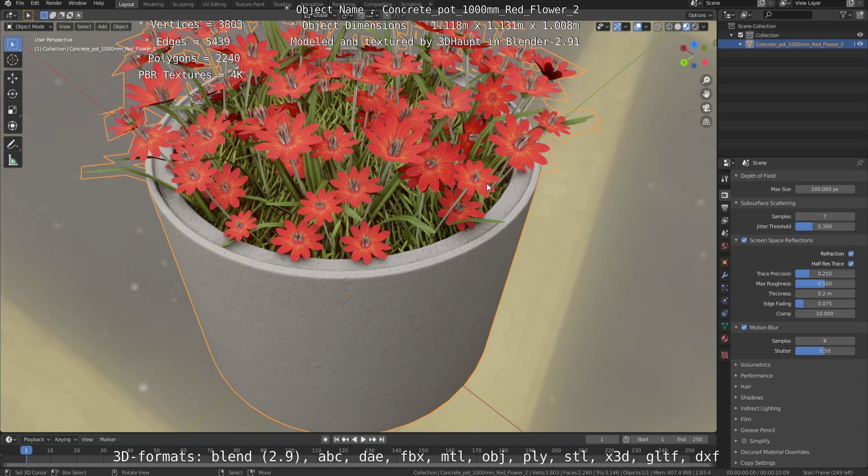Open the viewport Options dropdown
Image resolution: width=868 pixels, height=476 pixels.
(700, 15)
